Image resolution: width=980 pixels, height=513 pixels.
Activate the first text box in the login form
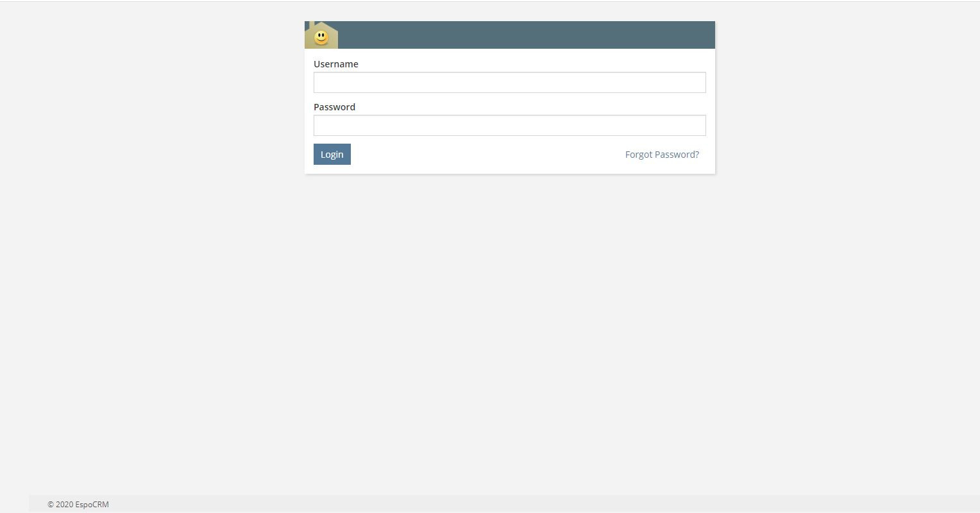[x=509, y=83]
